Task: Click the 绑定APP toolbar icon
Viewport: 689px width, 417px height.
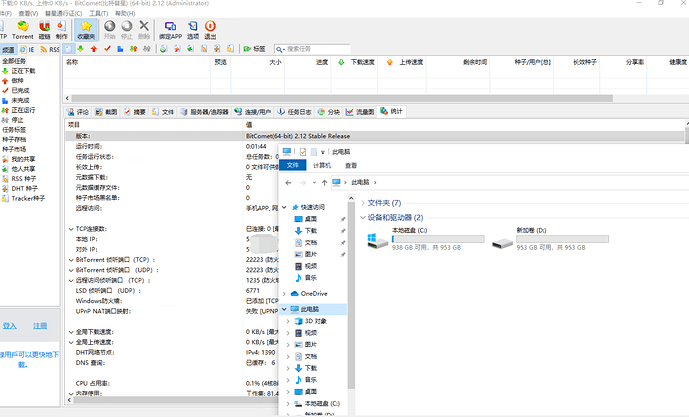Action: pyautogui.click(x=171, y=28)
